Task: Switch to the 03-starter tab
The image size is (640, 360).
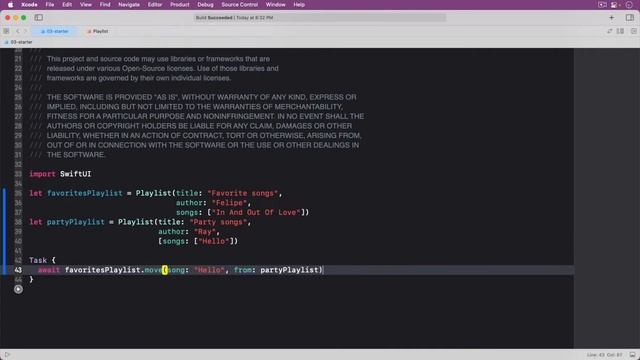Action: 55,31
